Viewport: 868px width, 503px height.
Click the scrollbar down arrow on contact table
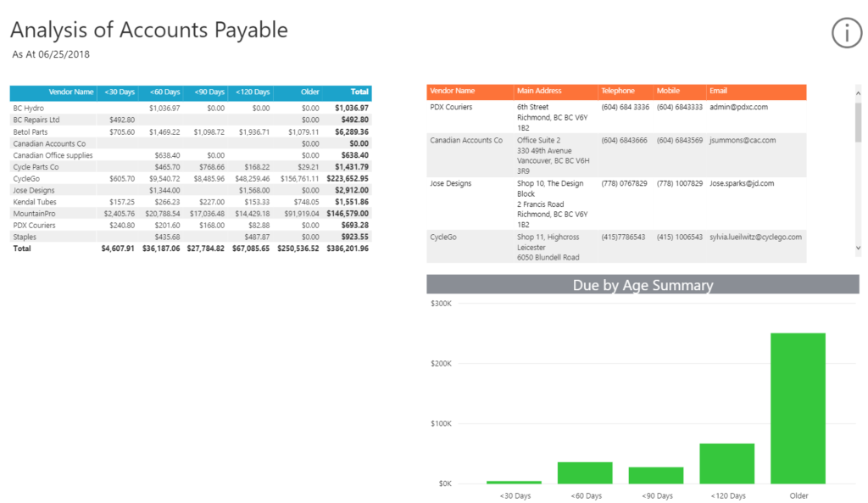(x=858, y=248)
